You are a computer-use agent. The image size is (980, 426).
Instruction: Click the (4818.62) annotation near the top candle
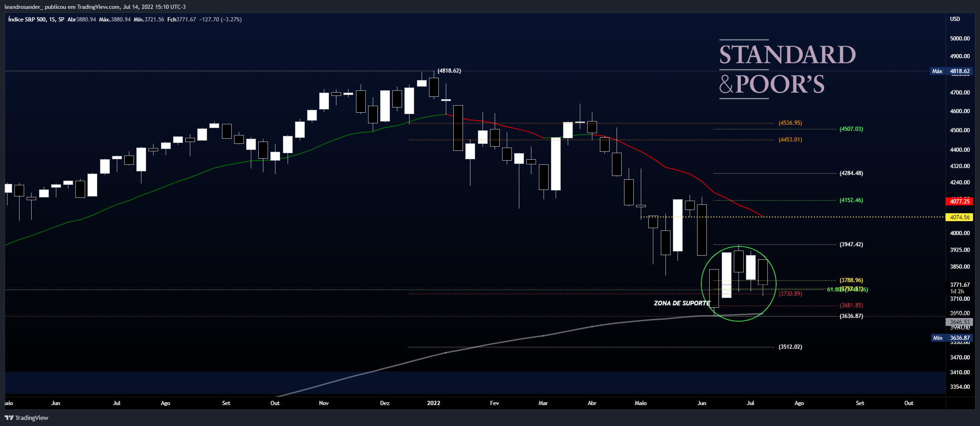449,71
